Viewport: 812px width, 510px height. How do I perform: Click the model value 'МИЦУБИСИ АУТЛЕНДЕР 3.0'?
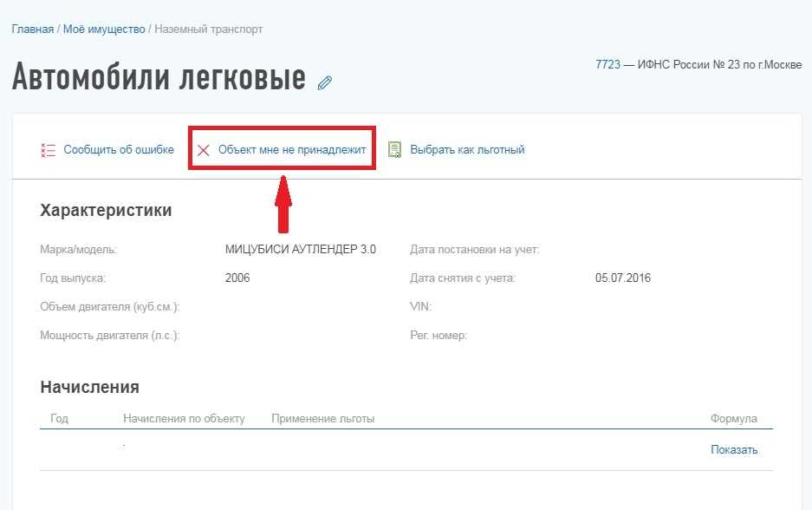[x=300, y=250]
